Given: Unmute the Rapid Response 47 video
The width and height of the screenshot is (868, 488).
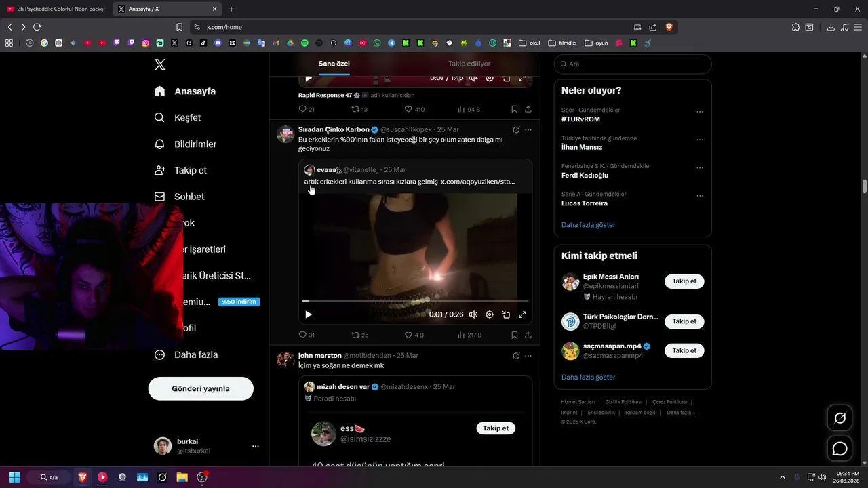Looking at the screenshot, I should coord(473,79).
